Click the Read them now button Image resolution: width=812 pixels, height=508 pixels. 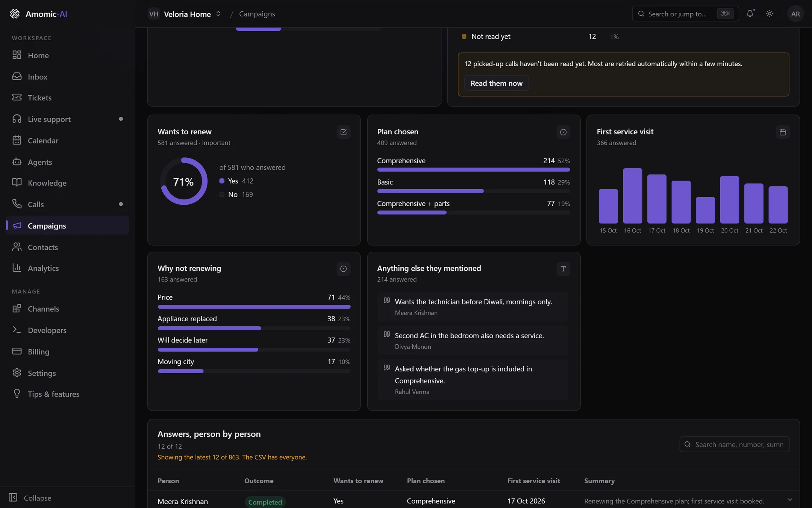496,83
